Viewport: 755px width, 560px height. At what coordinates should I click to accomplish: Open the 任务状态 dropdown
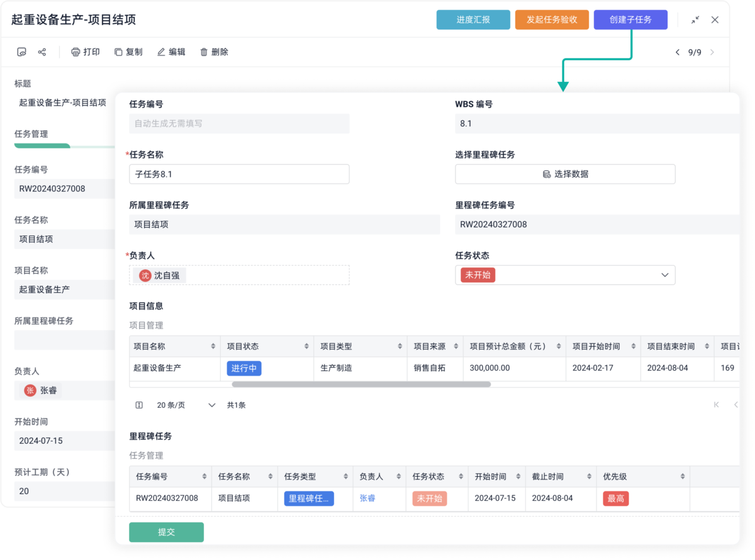[x=565, y=275]
